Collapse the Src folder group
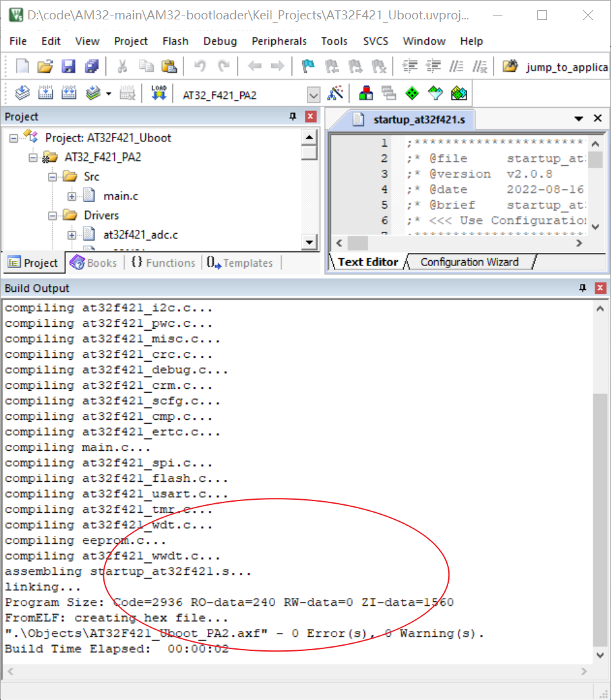Viewport: 611px width, 700px height. pos(52,177)
